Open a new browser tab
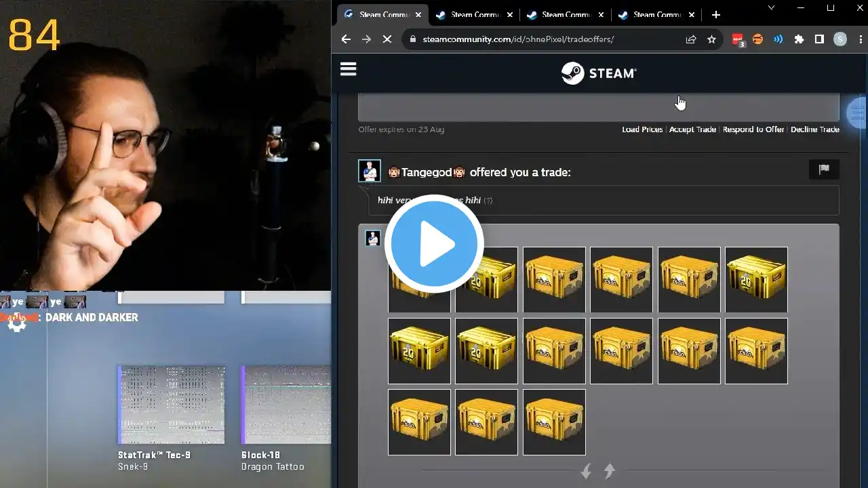This screenshot has height=488, width=868. coord(716,14)
